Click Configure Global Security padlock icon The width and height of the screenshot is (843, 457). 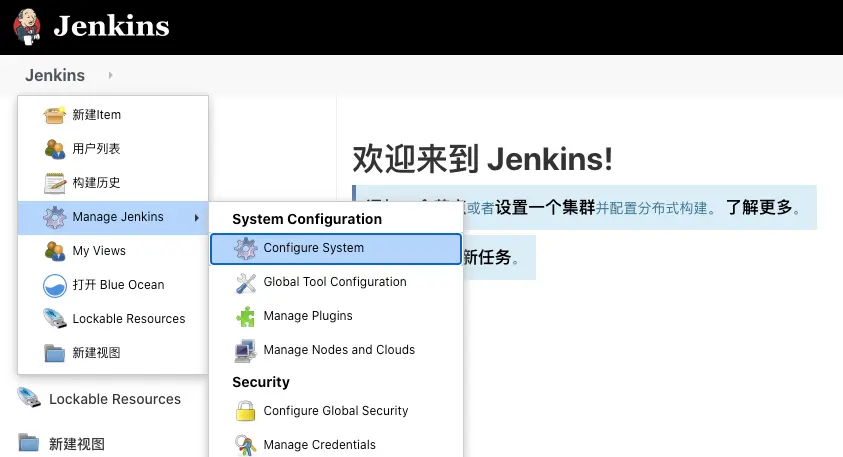click(x=246, y=411)
